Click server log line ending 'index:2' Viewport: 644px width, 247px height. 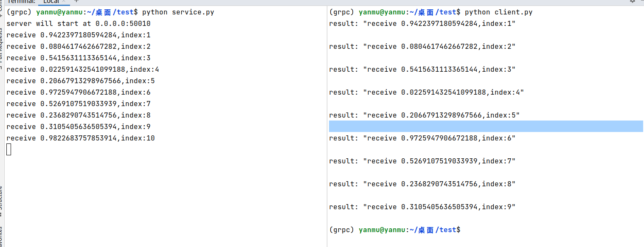tap(79, 47)
